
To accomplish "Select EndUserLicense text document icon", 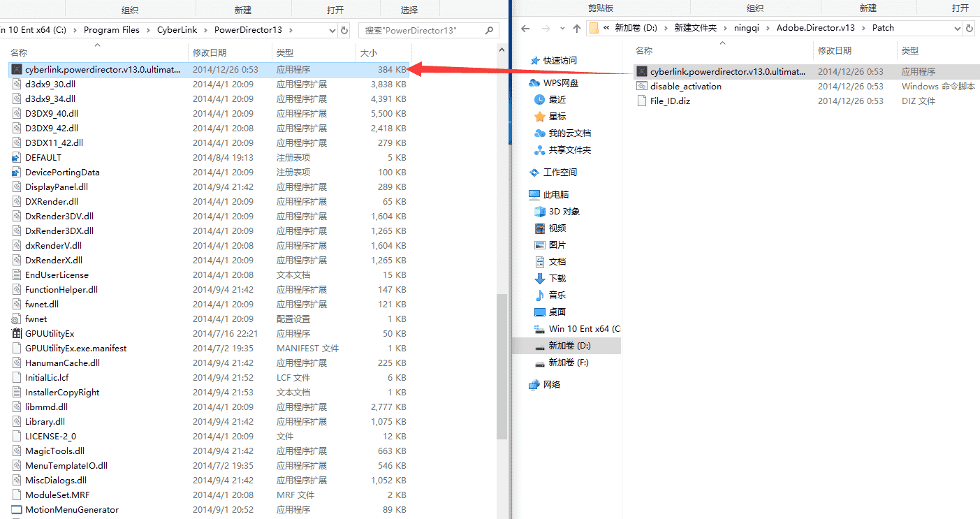I will click(17, 275).
